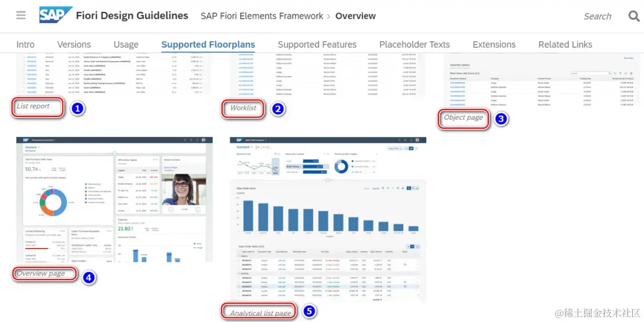Open the Overview page screenshot thumbnail

click(114, 200)
